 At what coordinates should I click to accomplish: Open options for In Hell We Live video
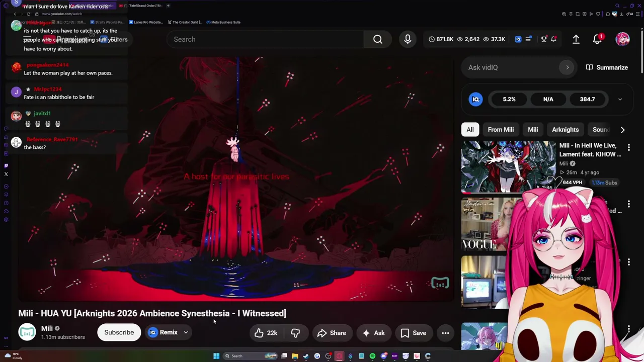(628, 147)
